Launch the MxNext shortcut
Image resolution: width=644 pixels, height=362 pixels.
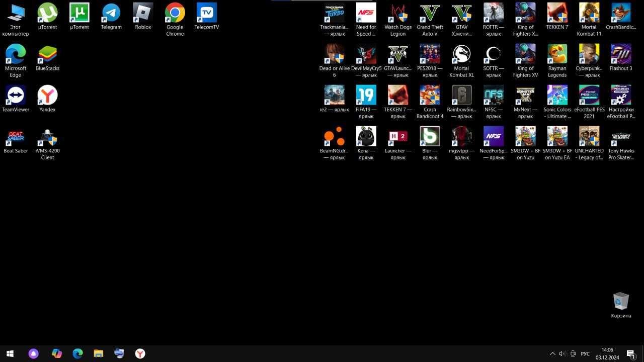pos(525,103)
